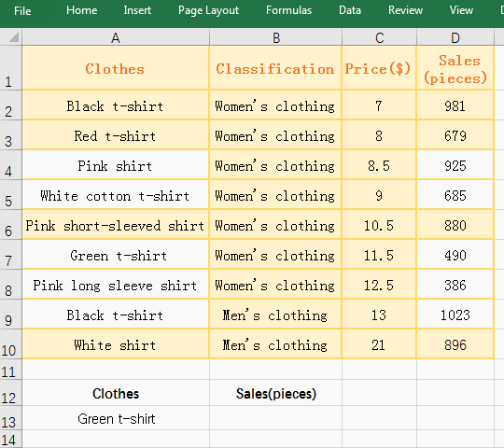
Task: Select row 10 header
Action: click(x=11, y=344)
